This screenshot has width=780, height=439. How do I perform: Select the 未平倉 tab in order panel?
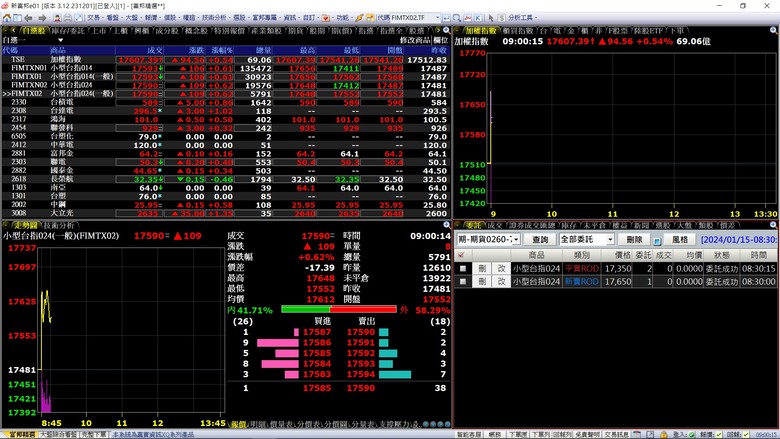pos(594,225)
